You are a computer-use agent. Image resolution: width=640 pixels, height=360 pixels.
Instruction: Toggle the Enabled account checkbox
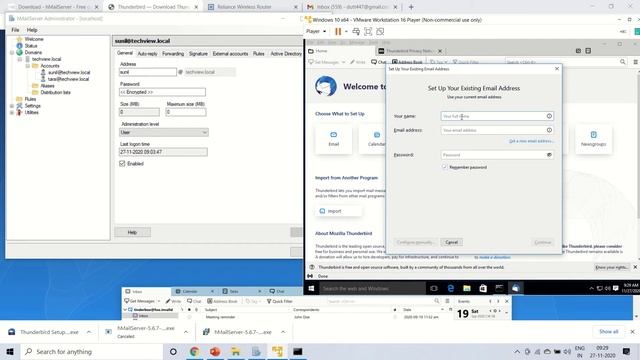click(122, 164)
